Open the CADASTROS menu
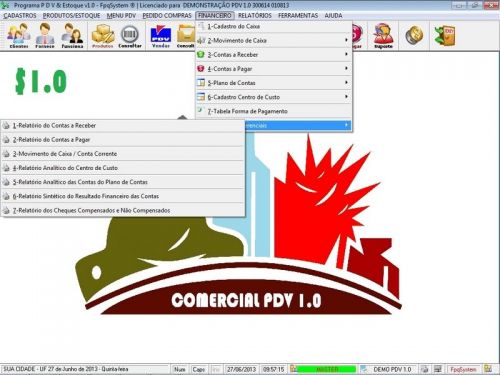 [x=20, y=16]
